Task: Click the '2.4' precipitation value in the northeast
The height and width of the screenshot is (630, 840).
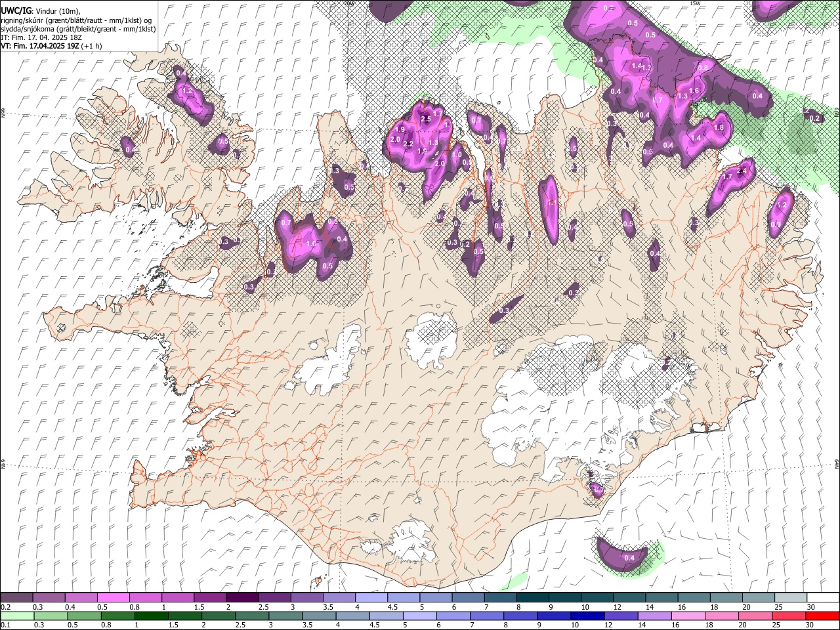Action: (x=743, y=171)
